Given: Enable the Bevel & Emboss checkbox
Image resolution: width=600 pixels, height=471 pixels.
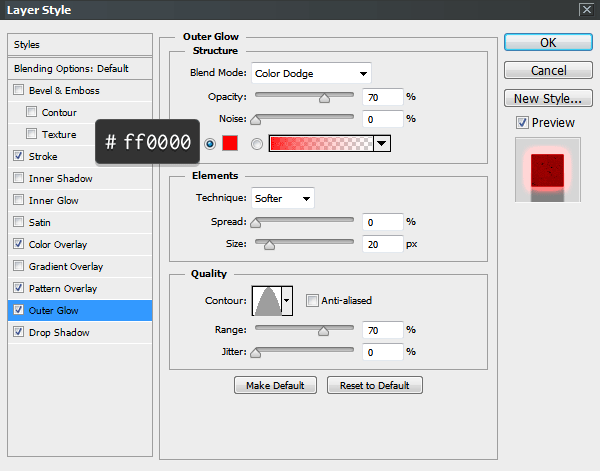Looking at the screenshot, I should (x=19, y=91).
